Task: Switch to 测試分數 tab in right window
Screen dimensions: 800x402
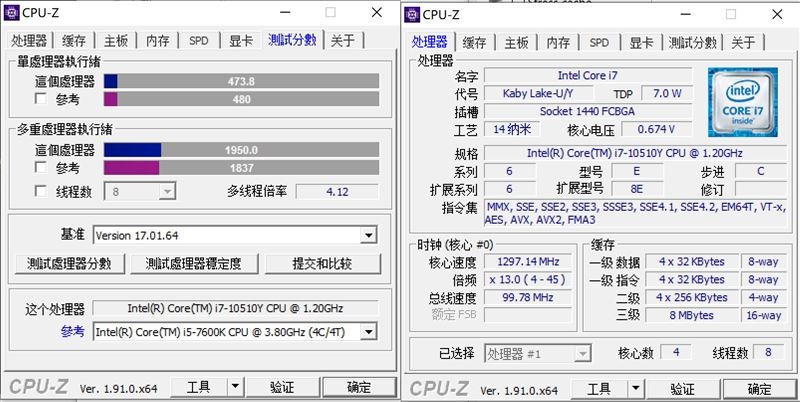Action: tap(693, 42)
